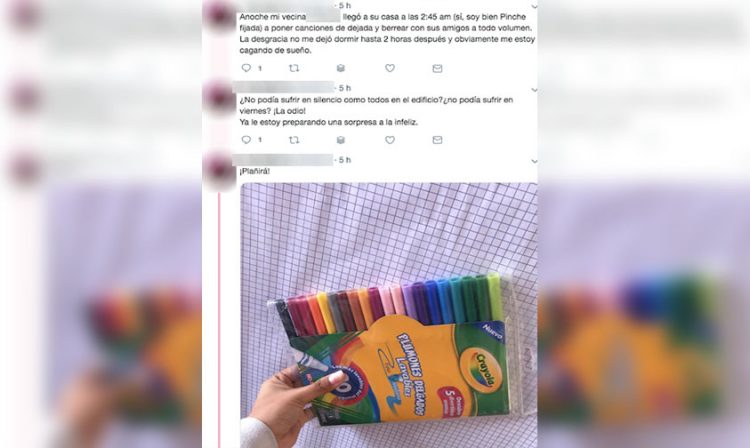Retweet the 'sufrir en silencio' tweet
This screenshot has width=750, height=448.
point(294,140)
